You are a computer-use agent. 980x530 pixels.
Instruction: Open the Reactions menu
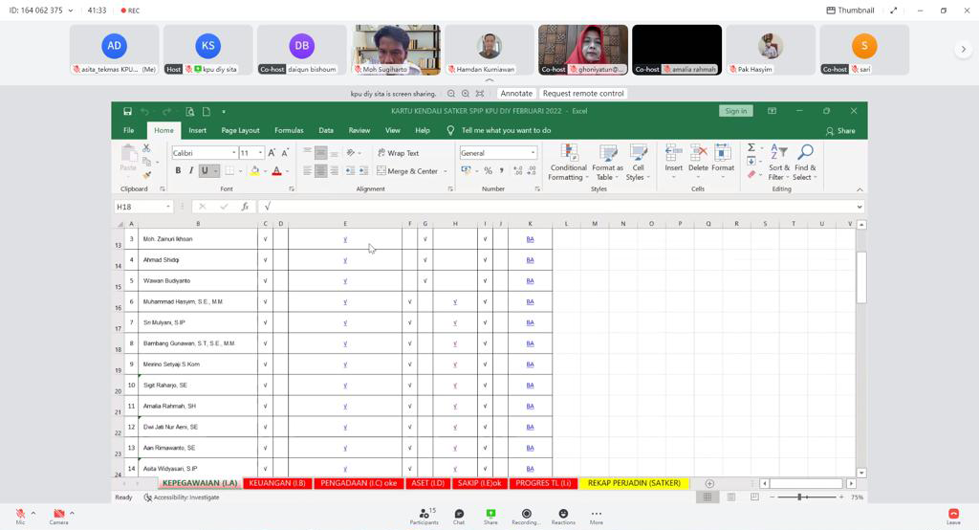point(563,515)
